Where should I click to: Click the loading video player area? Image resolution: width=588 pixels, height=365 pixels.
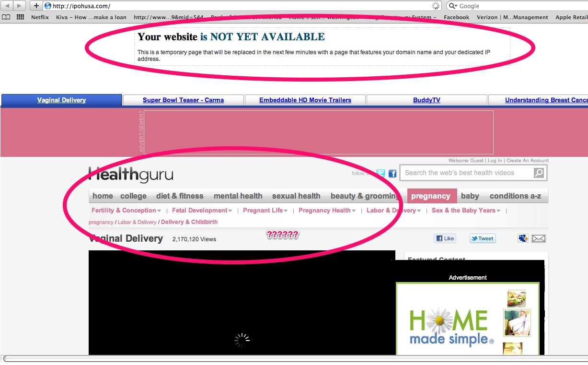[242, 303]
